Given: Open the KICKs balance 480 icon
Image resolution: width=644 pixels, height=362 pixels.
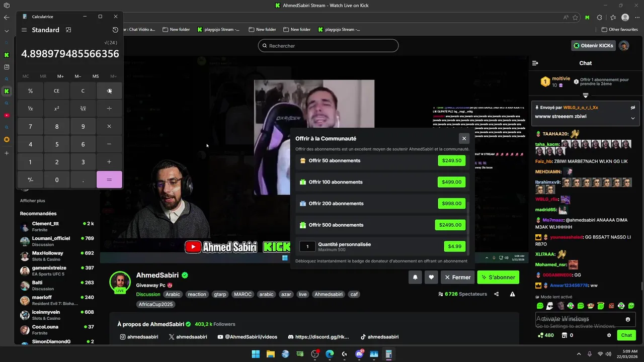Looking at the screenshot, I should 546,335.
